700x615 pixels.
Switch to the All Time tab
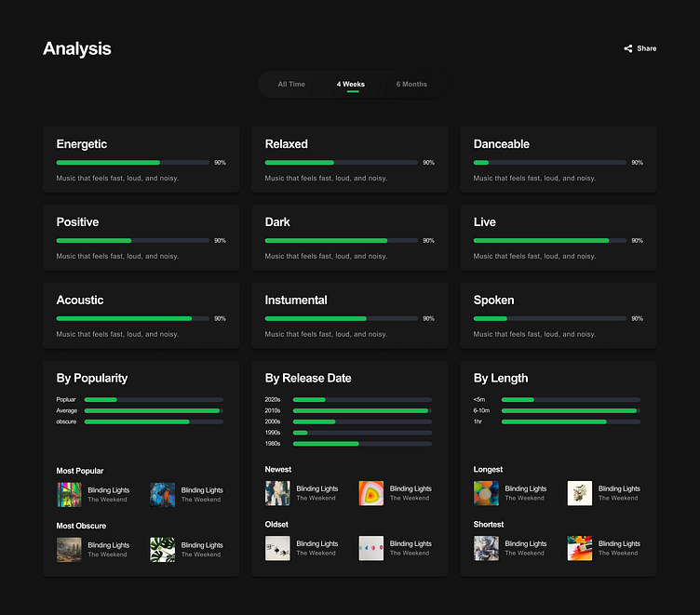[x=291, y=85]
